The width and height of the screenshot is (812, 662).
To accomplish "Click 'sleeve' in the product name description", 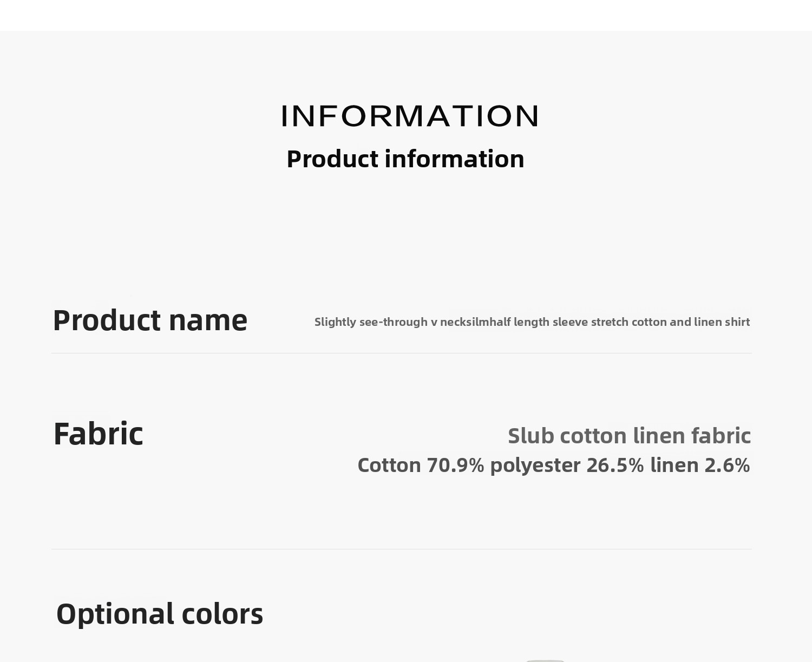I will [570, 322].
